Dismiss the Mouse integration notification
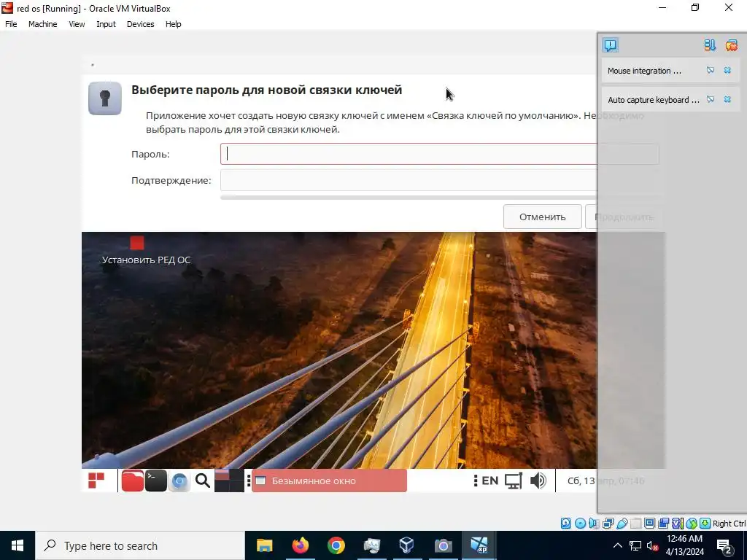 point(727,71)
